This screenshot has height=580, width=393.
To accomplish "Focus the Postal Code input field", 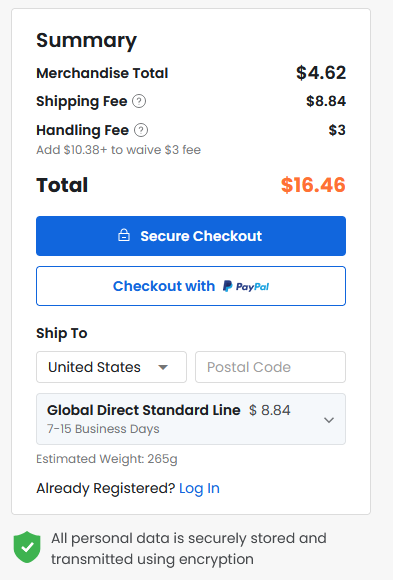I will click(x=271, y=367).
